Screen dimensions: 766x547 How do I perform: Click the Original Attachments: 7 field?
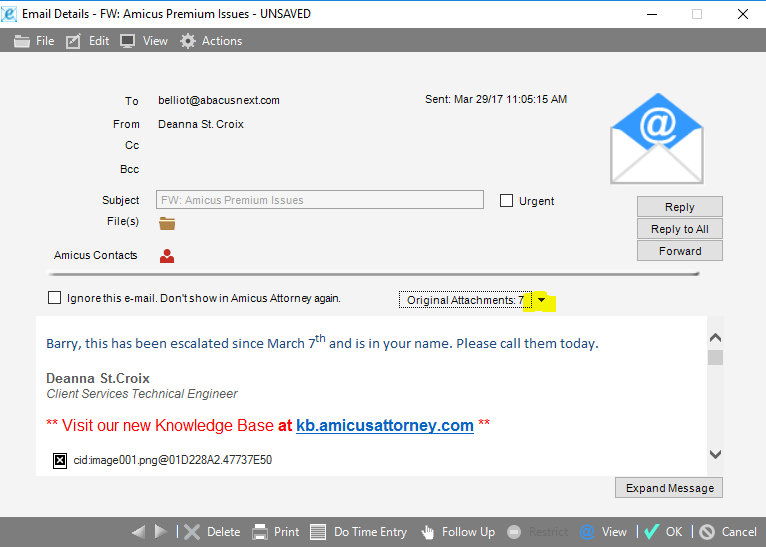pos(466,300)
